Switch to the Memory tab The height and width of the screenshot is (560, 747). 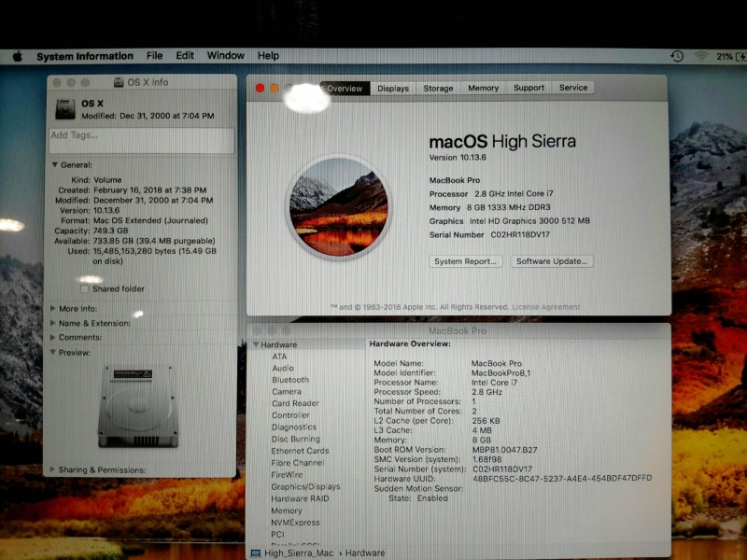click(483, 88)
